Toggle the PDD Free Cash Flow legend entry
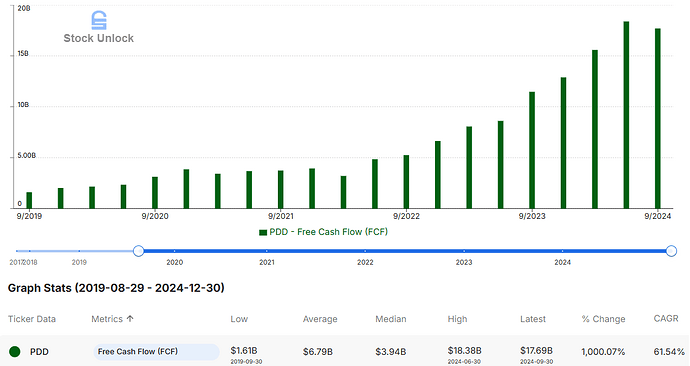The image size is (690, 366). click(323, 232)
